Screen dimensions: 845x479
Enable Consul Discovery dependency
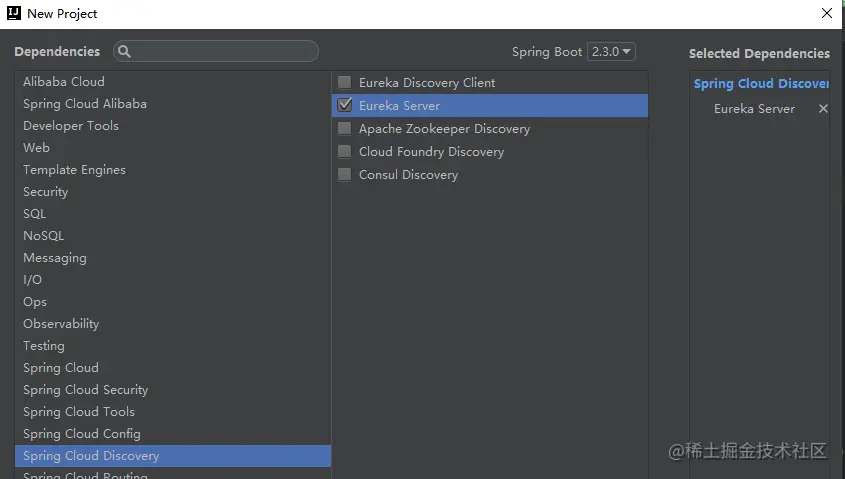click(x=344, y=175)
